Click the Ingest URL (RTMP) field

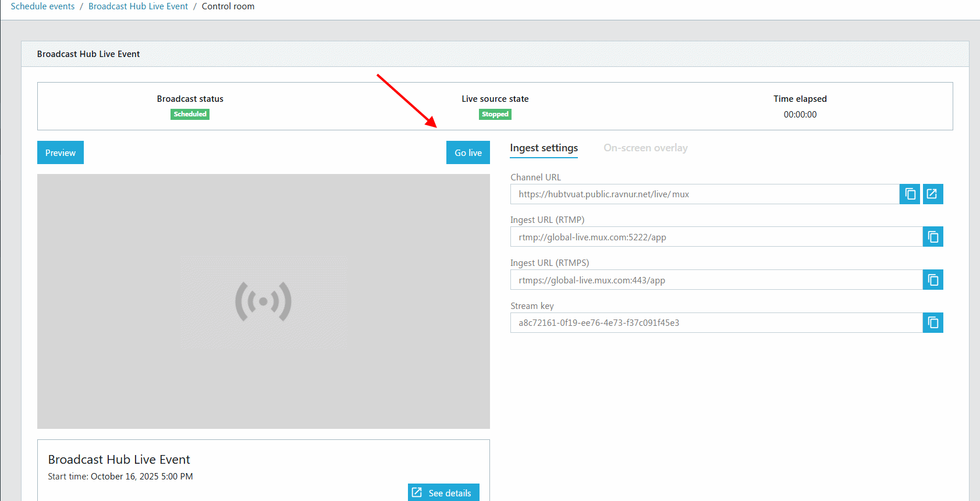[716, 237]
